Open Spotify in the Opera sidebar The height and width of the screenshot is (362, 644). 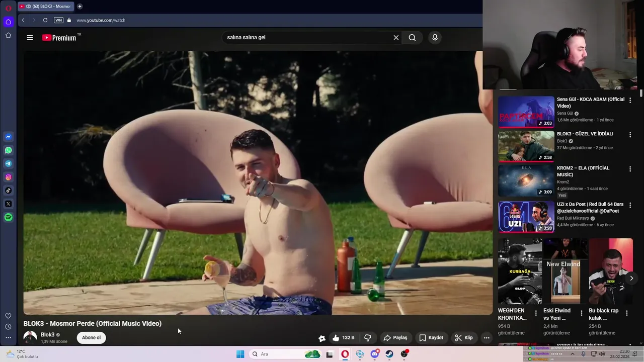pos(8,217)
